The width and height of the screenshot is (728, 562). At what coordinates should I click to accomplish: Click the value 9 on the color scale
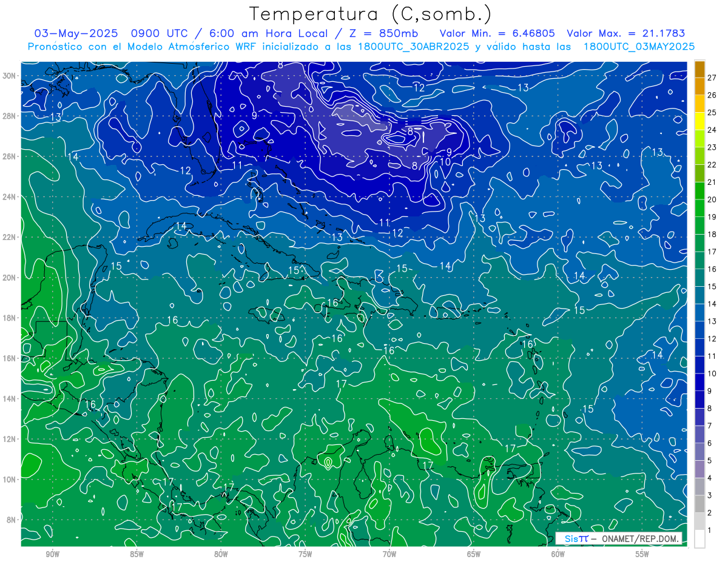coord(710,391)
